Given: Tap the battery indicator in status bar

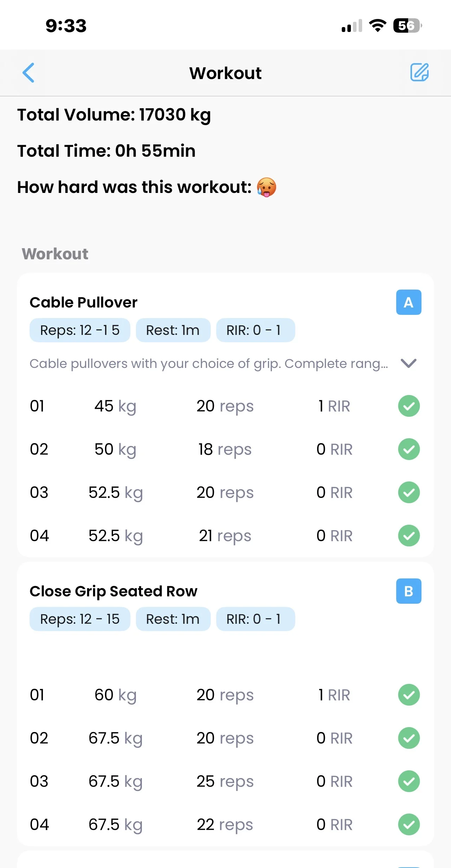Looking at the screenshot, I should coord(407,26).
